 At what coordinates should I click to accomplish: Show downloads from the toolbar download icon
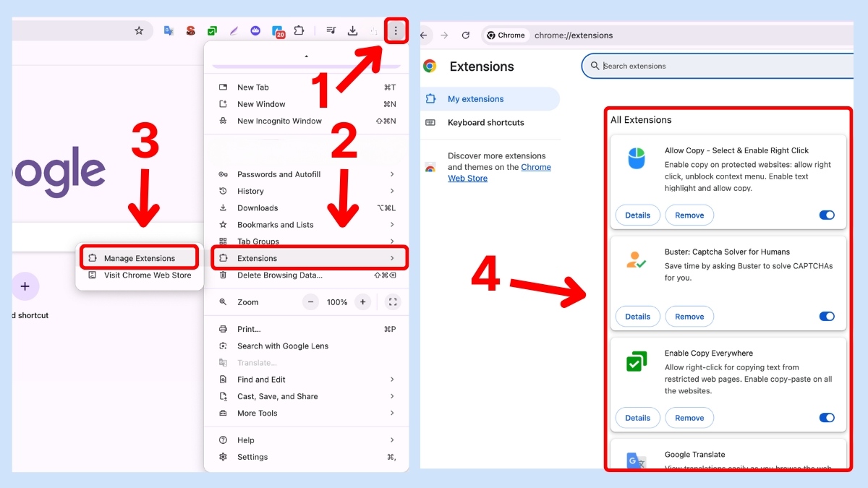pyautogui.click(x=353, y=30)
